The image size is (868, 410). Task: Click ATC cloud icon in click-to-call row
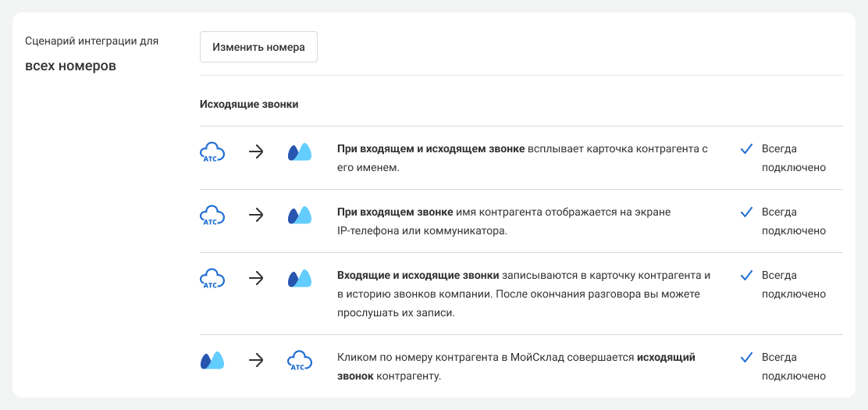pos(300,360)
